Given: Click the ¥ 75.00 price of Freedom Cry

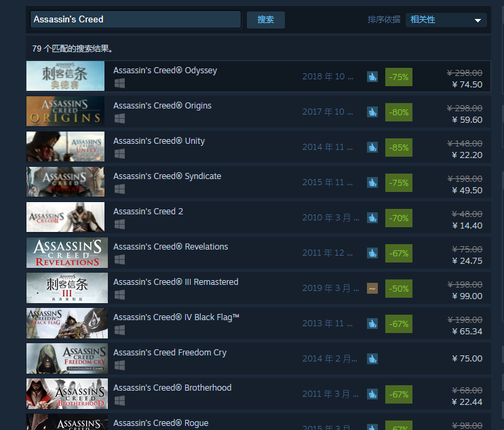Looking at the screenshot, I should tap(467, 359).
